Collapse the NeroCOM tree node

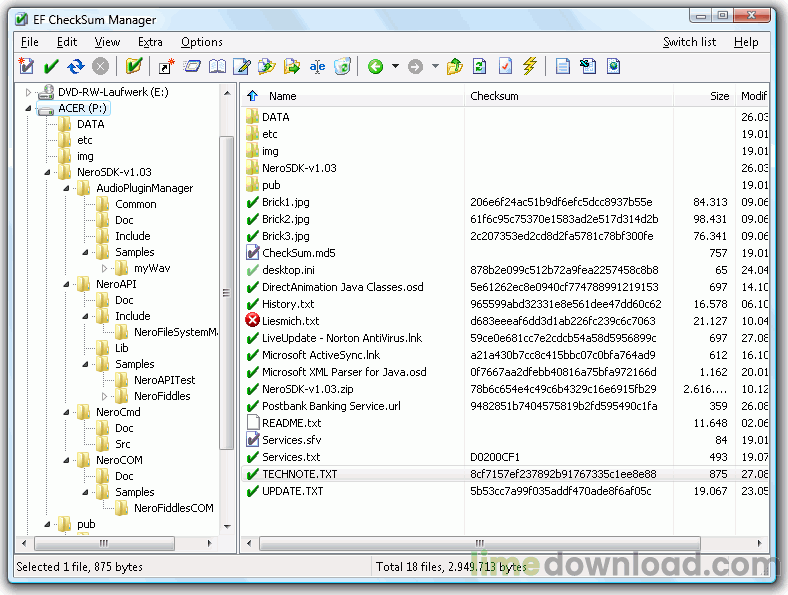pos(66,460)
